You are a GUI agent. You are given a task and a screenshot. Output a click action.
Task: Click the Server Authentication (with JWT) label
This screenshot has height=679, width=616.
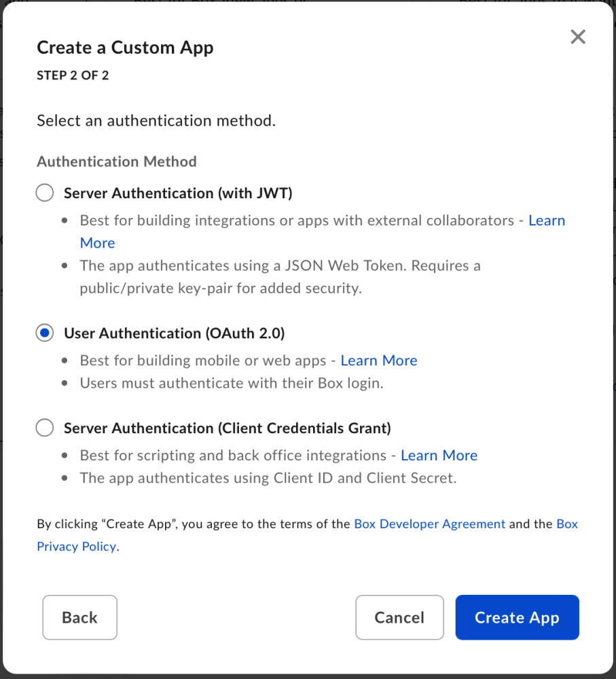click(177, 193)
